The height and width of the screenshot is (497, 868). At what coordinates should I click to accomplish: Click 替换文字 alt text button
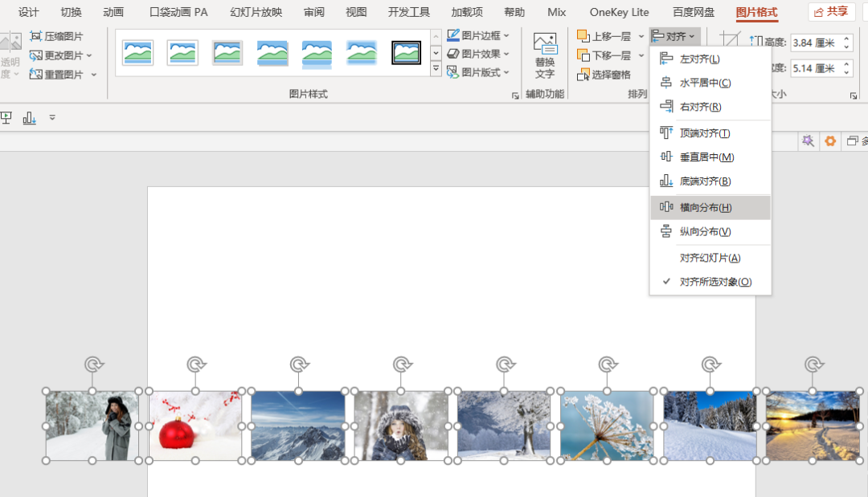545,55
